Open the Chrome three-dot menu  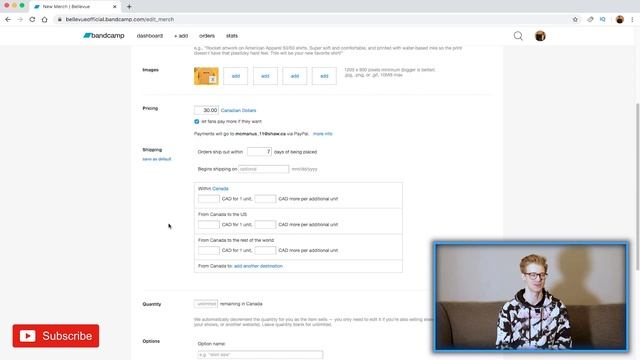[x=632, y=20]
